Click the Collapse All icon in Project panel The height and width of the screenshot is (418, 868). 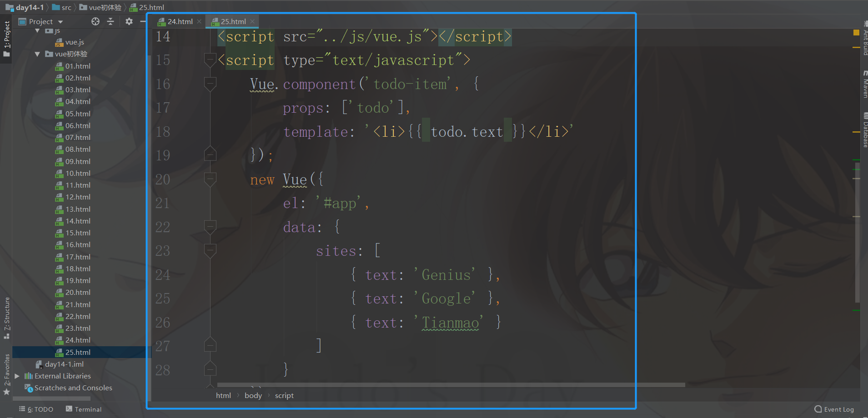[110, 21]
